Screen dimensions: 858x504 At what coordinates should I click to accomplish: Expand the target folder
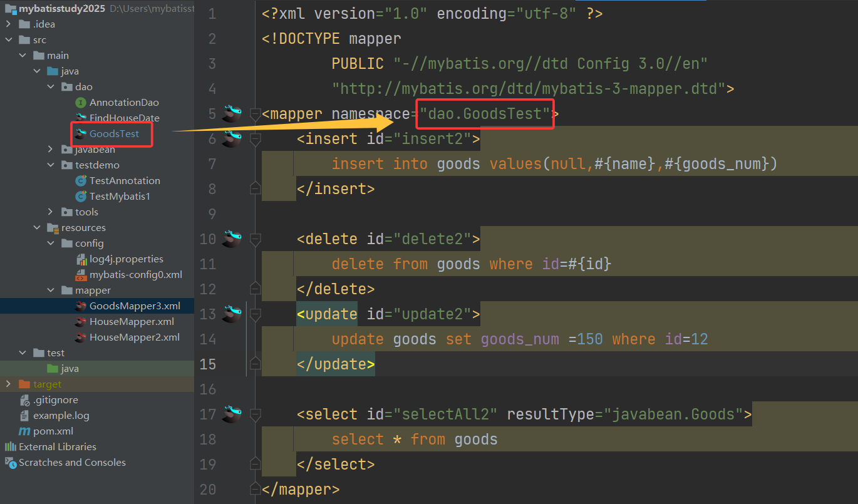[x=8, y=384]
